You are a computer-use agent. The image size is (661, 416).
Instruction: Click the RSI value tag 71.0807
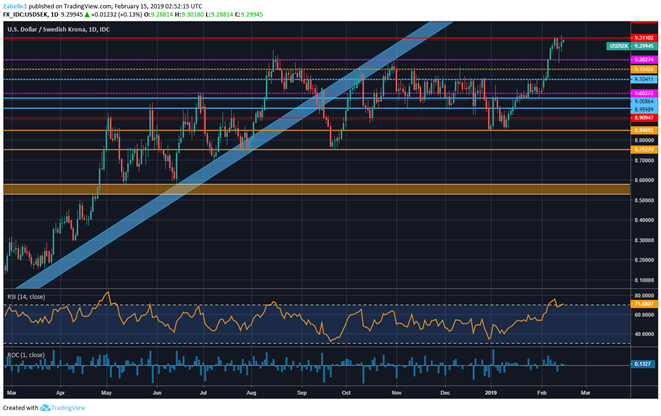(x=643, y=305)
